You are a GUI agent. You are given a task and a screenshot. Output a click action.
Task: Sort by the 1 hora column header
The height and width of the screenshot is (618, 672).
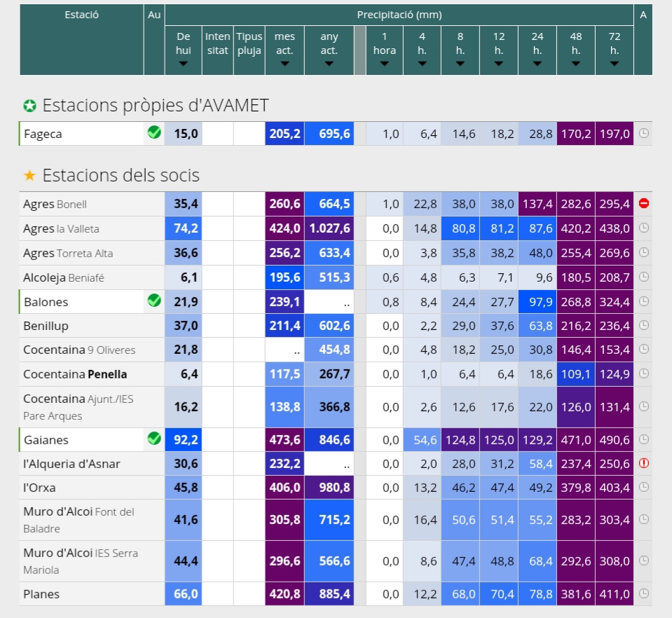pyautogui.click(x=385, y=50)
